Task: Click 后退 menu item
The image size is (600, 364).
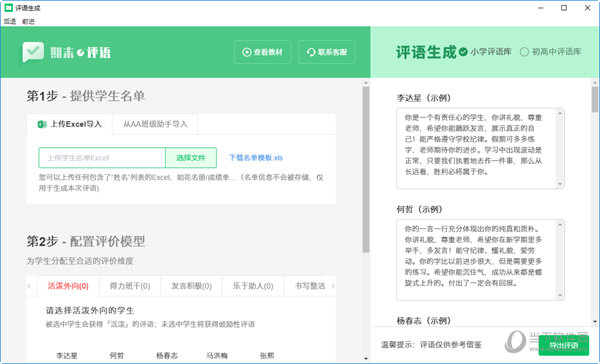Action: click(x=10, y=21)
